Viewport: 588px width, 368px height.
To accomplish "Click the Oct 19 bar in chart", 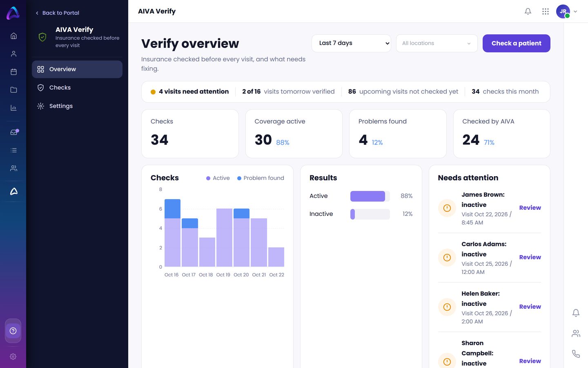I will [224, 238].
